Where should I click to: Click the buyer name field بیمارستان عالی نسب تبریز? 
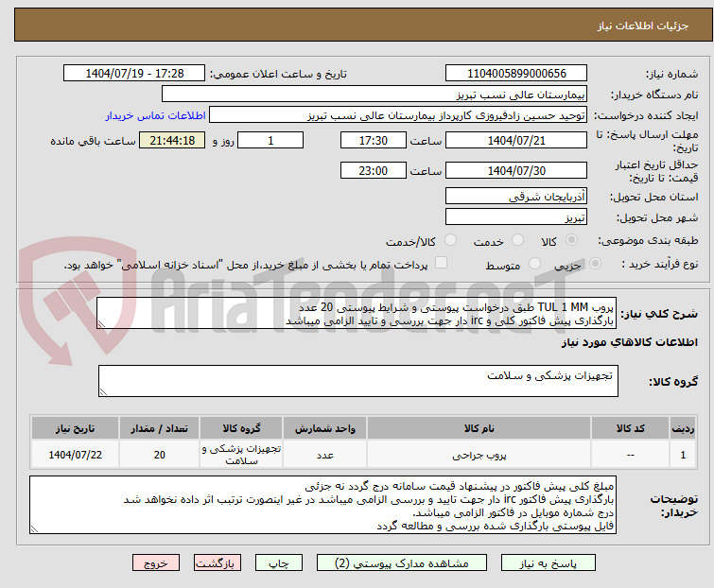pyautogui.click(x=374, y=95)
